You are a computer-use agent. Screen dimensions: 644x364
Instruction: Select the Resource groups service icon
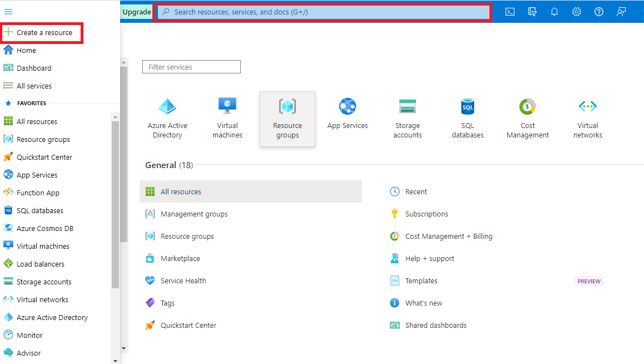click(287, 119)
